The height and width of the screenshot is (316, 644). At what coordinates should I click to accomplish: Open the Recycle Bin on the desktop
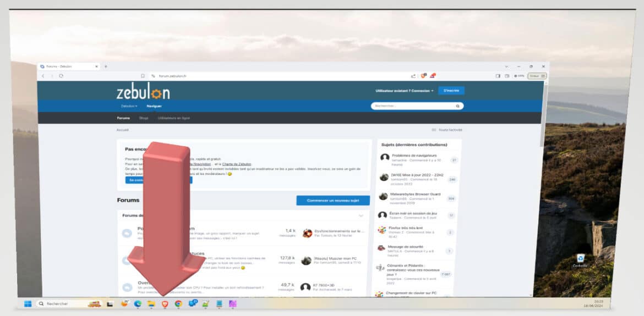coord(580,259)
